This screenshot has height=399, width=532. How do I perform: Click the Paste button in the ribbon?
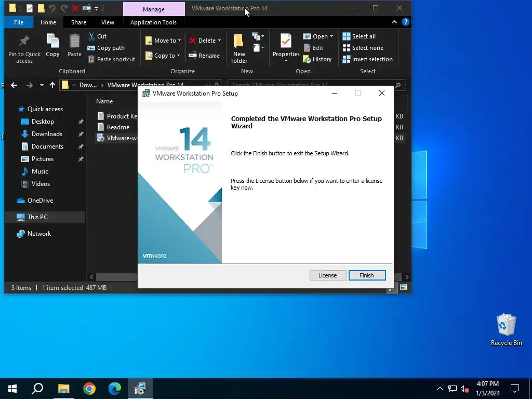[74, 46]
